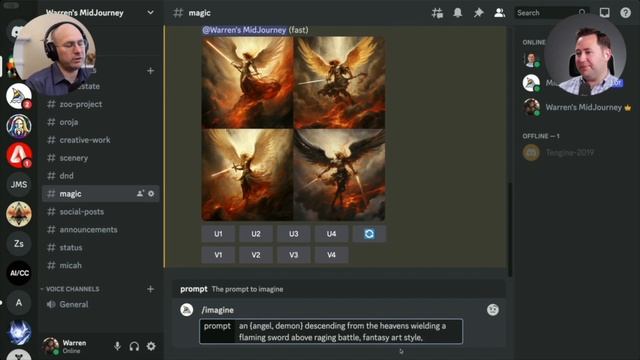Open the bottom-left angel image

[x=247, y=175]
